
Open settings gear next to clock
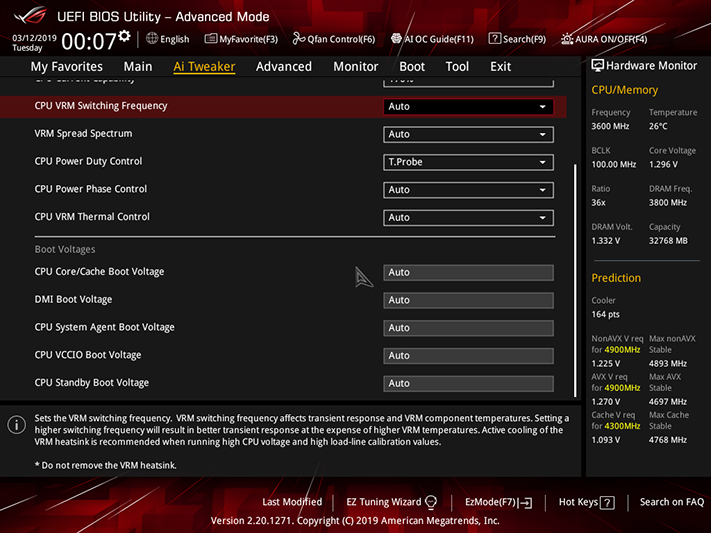coord(124,36)
